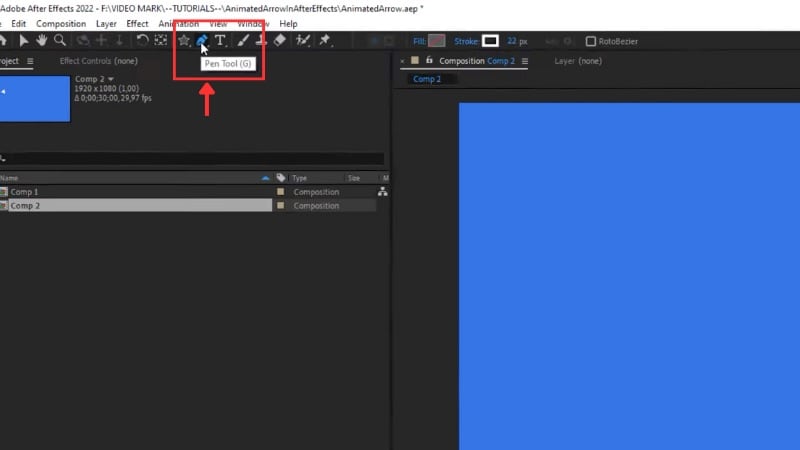Open the Composition menu
The image size is (800, 450).
click(x=61, y=24)
